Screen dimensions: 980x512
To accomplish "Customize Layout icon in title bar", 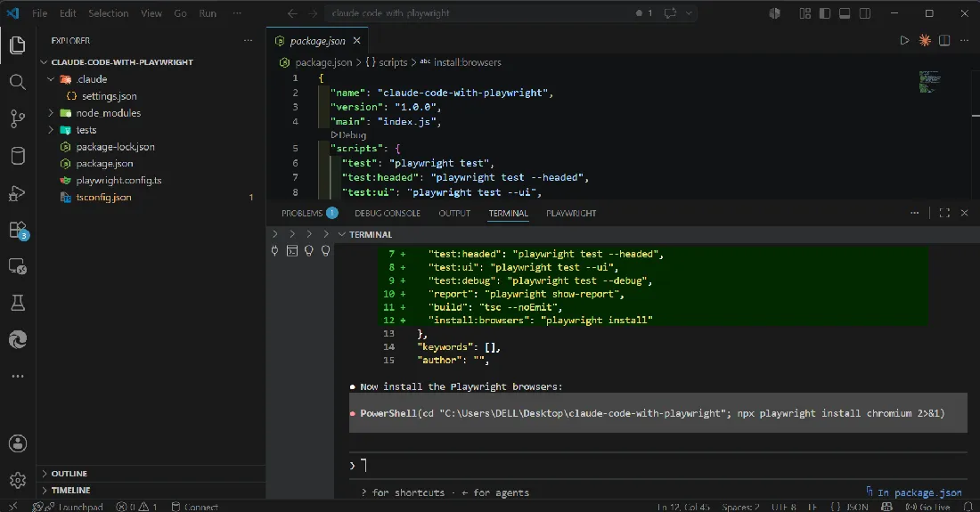I will 805,13.
